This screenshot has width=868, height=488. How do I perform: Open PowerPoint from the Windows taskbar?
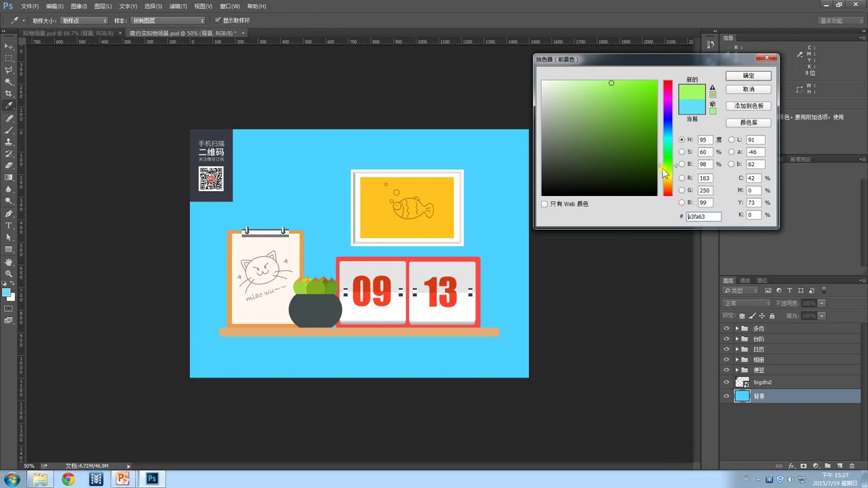pyautogui.click(x=123, y=479)
